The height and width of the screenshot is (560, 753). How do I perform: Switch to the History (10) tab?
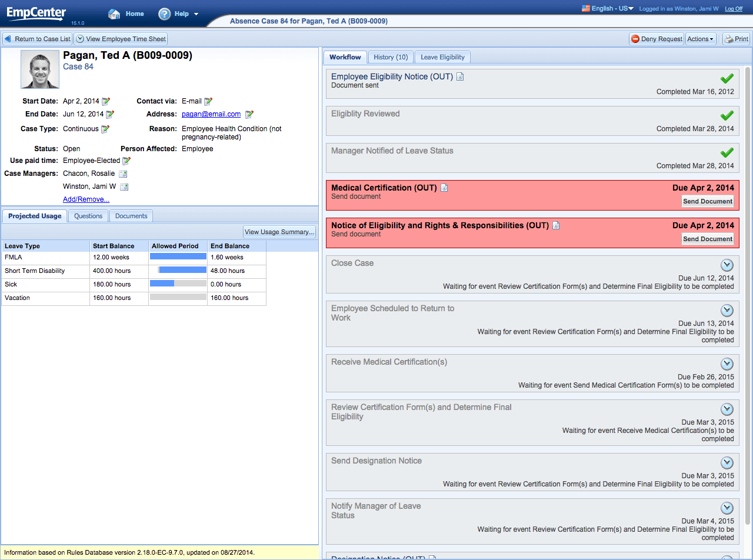[x=390, y=57]
